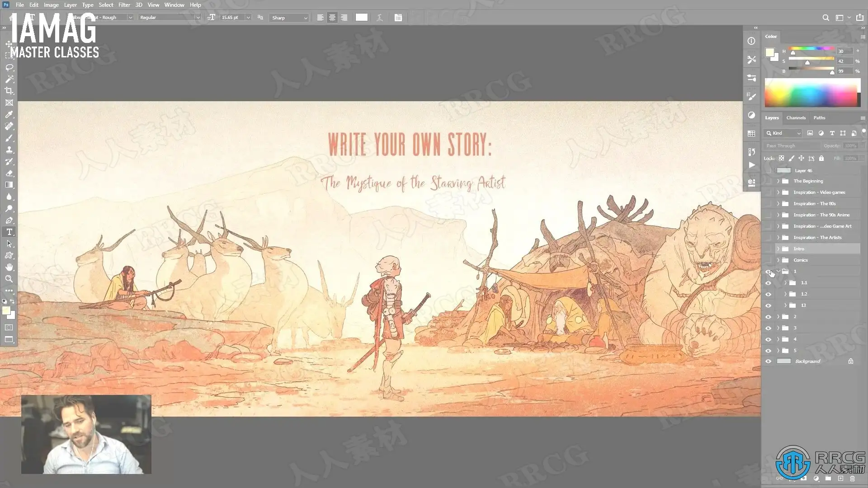Image resolution: width=868 pixels, height=488 pixels.
Task: Toggle visibility of group 2
Action: 768,317
